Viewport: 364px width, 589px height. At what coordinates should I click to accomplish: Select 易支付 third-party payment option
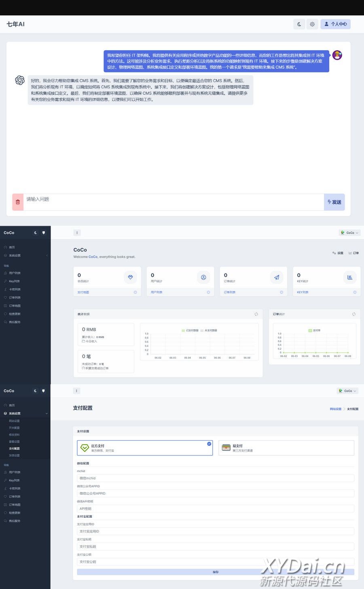[286, 448]
